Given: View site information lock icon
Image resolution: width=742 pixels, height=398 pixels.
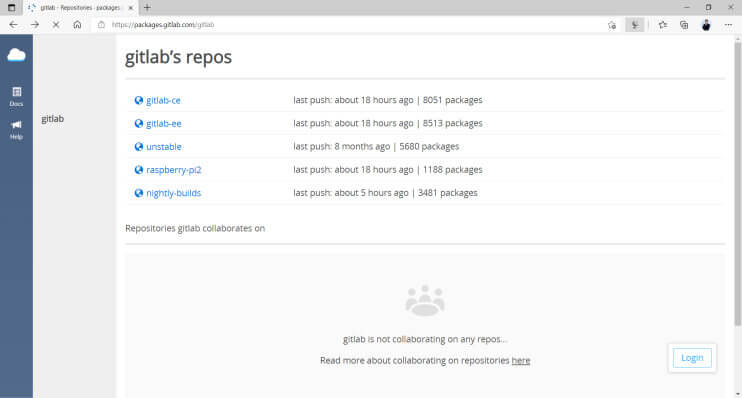Looking at the screenshot, I should (101, 25).
